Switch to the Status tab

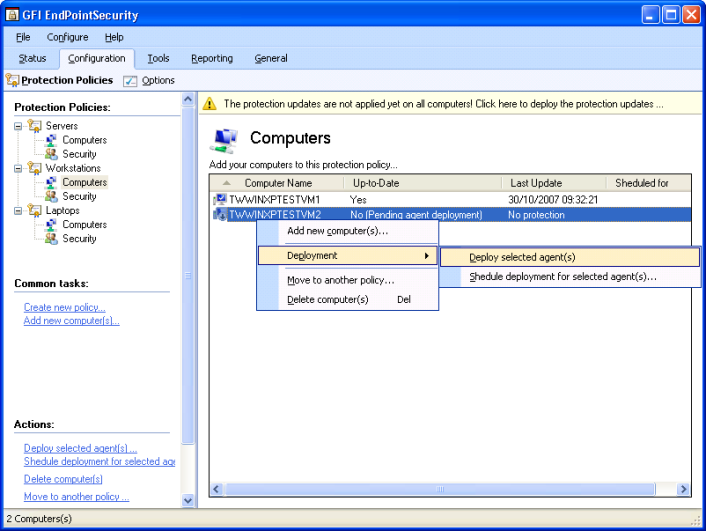32,59
